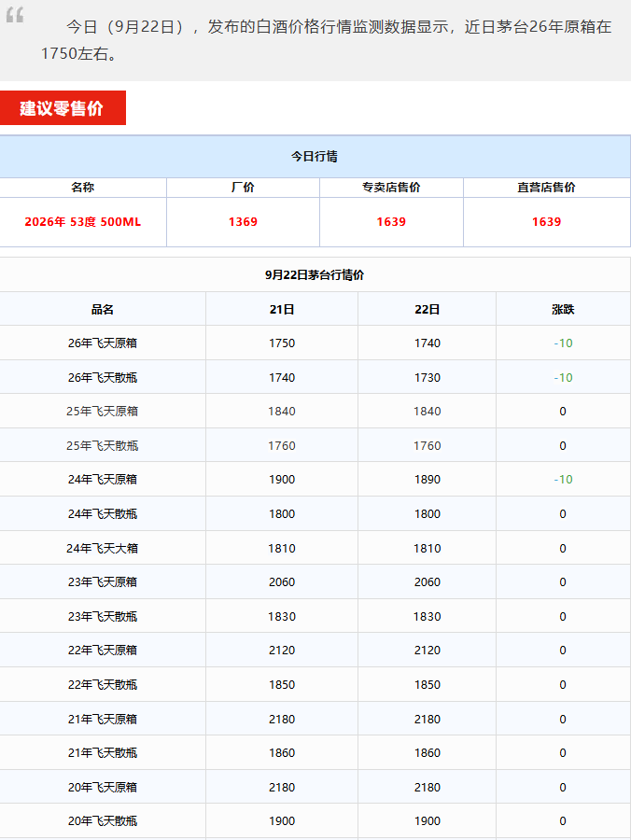Click the 1810 22日 price for 24年飞天大箱
Viewport: 631px width, 840px height.
click(427, 548)
